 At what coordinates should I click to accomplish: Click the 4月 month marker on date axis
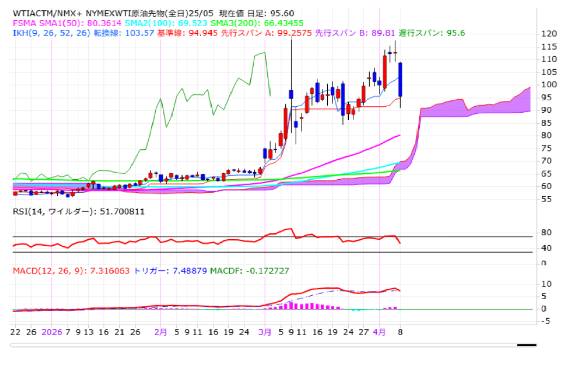click(x=379, y=331)
